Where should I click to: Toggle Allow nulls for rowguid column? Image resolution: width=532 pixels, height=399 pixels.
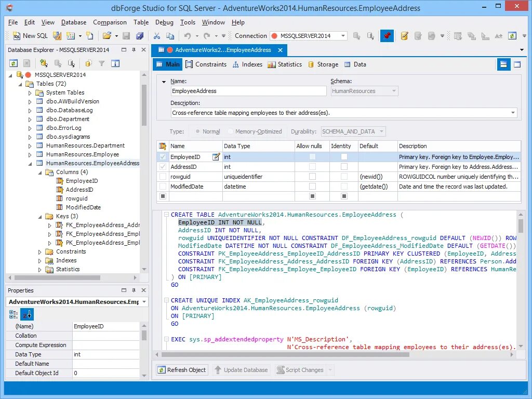coord(312,177)
